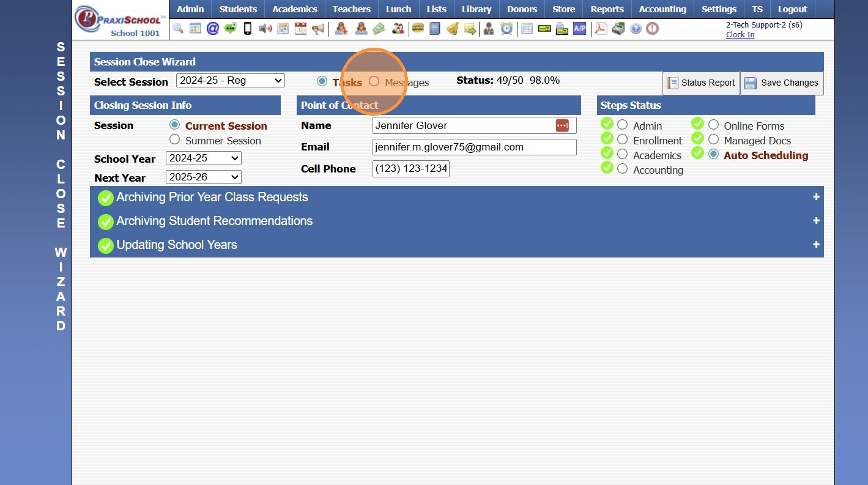This screenshot has height=485, width=868.
Task: Click the megaphone icon
Action: 318,29
